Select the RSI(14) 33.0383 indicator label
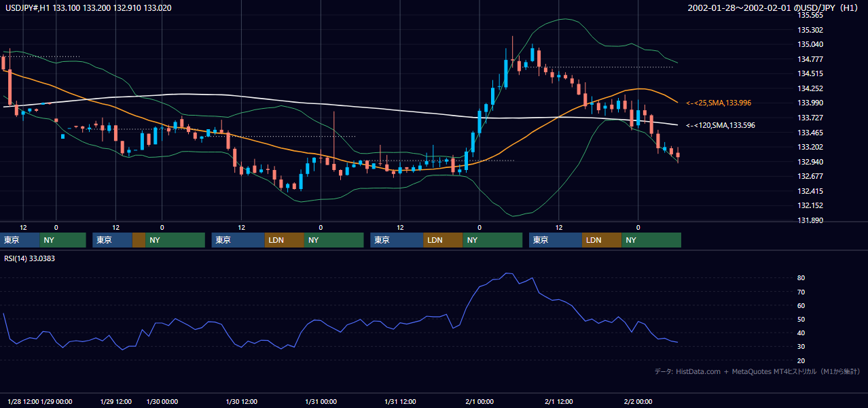868x408 pixels. click(x=30, y=258)
